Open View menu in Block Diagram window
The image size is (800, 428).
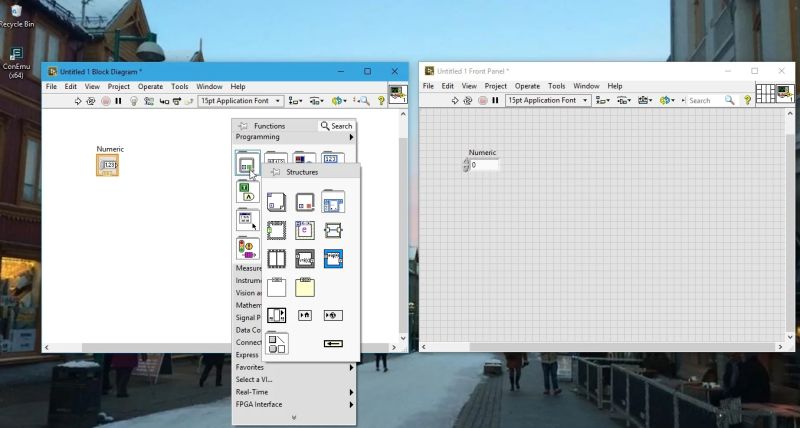point(92,87)
